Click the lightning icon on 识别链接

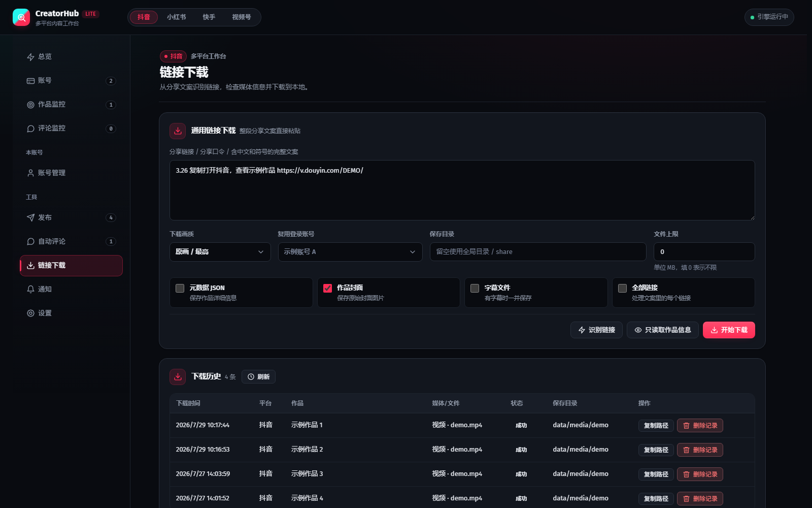[582, 330]
